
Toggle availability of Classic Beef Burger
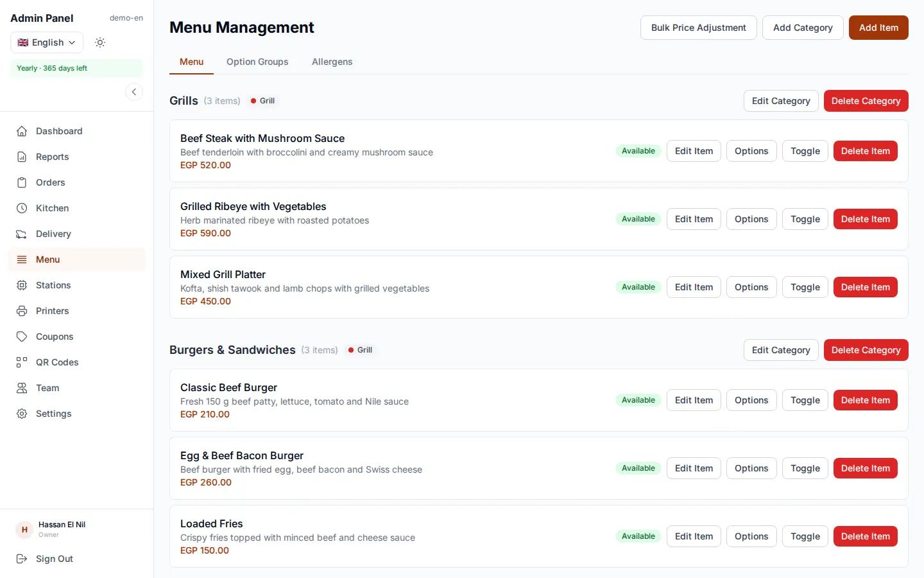805,400
